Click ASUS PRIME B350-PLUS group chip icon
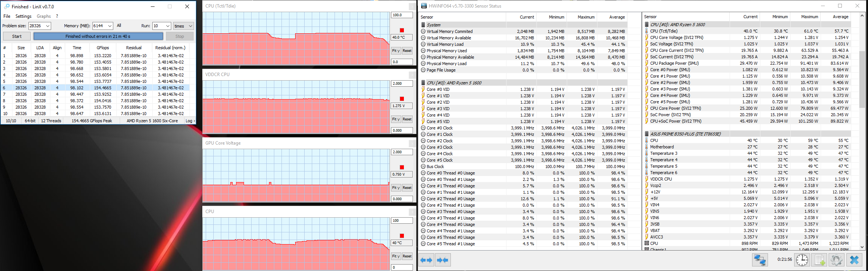This screenshot has width=868, height=271. pyautogui.click(x=647, y=134)
